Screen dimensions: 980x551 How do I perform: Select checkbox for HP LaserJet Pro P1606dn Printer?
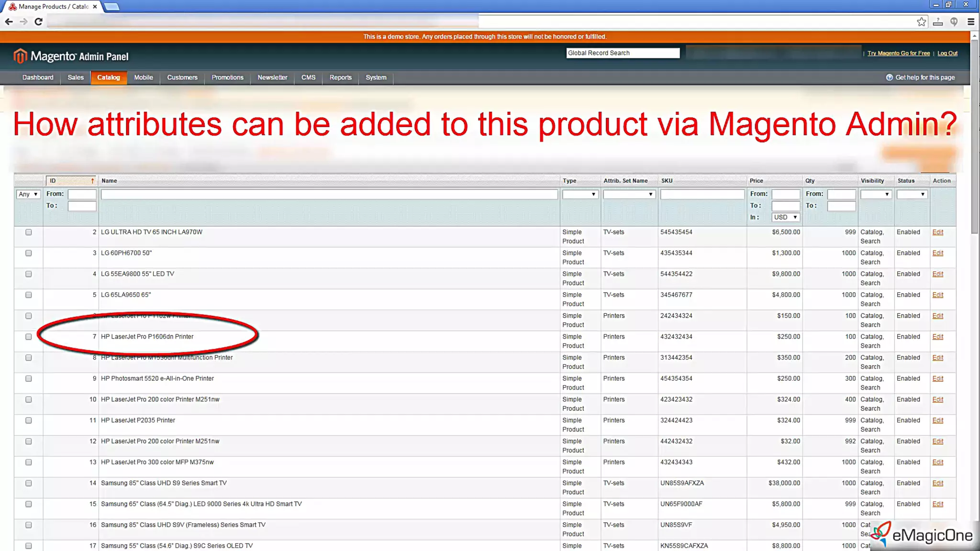click(x=29, y=337)
